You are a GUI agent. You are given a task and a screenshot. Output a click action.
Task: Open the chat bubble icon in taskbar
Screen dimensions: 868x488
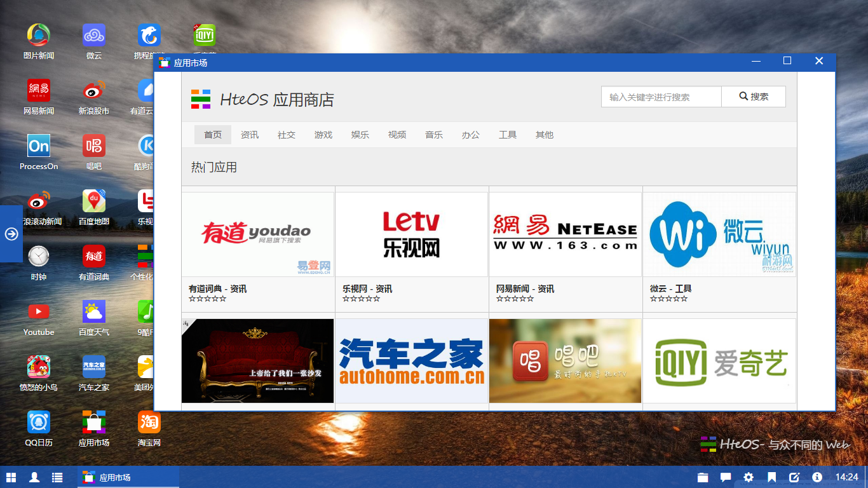[725, 477]
